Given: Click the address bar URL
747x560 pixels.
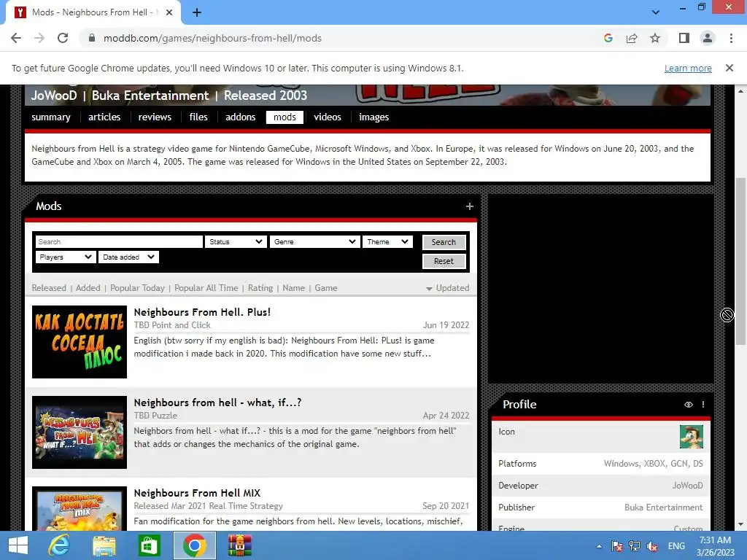Looking at the screenshot, I should tap(212, 38).
